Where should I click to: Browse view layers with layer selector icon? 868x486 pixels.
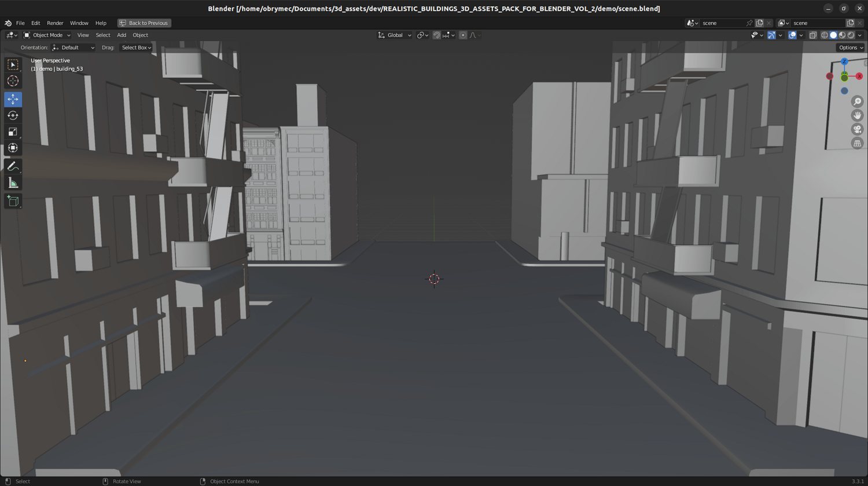tap(784, 23)
